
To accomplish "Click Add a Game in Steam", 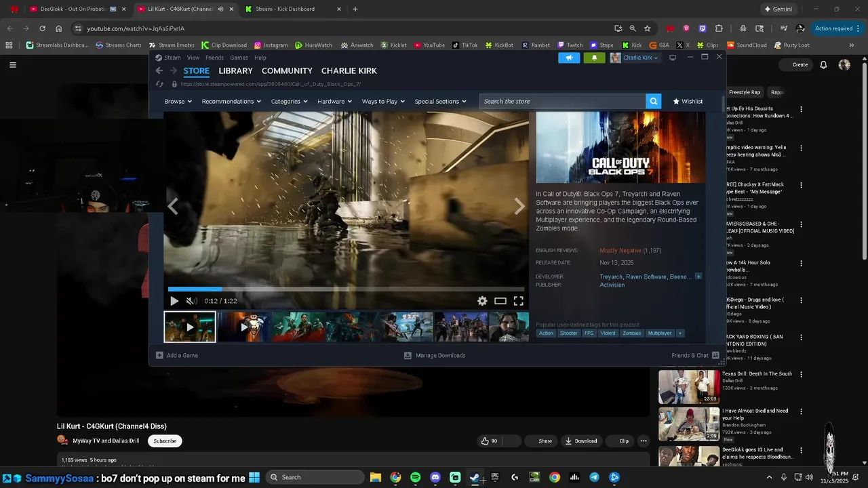I will (x=177, y=355).
